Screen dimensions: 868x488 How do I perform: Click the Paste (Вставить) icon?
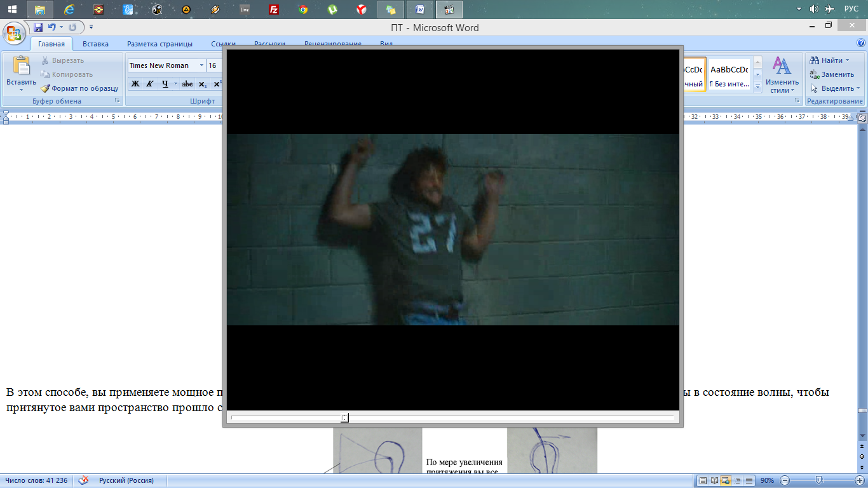coord(21,66)
